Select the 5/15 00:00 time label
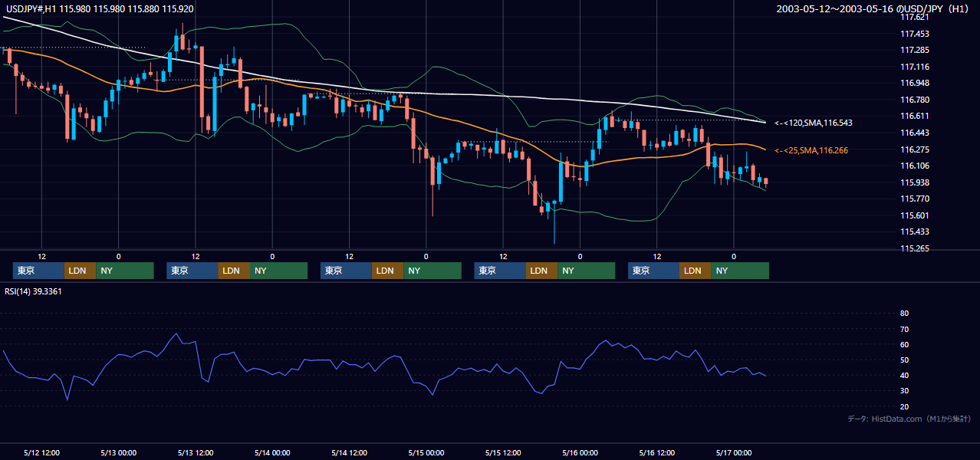Image resolution: width=980 pixels, height=460 pixels. [x=426, y=453]
